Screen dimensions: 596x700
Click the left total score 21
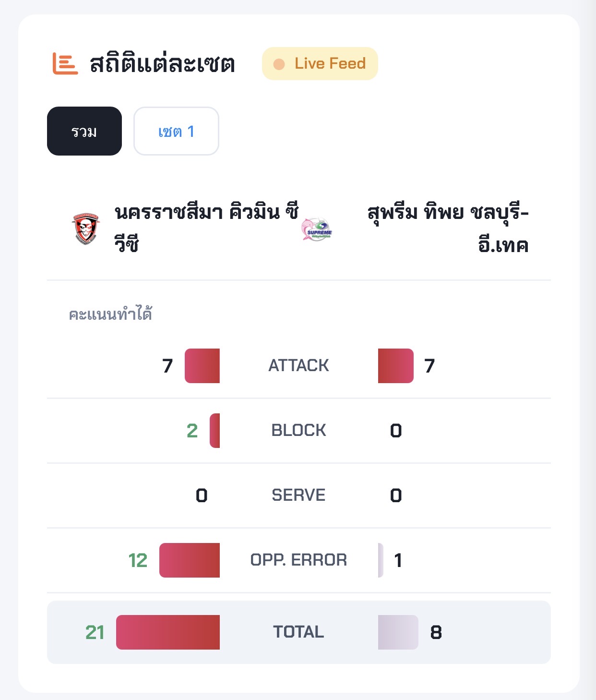coord(95,632)
